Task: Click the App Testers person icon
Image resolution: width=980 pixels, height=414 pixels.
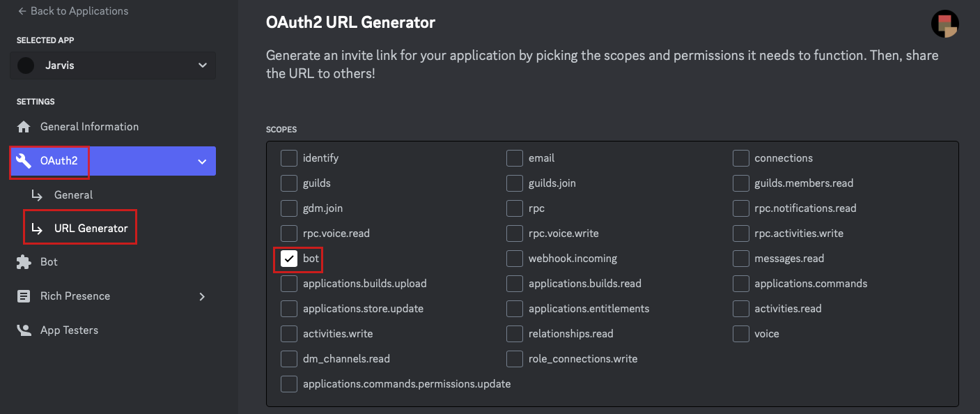Action: [24, 330]
